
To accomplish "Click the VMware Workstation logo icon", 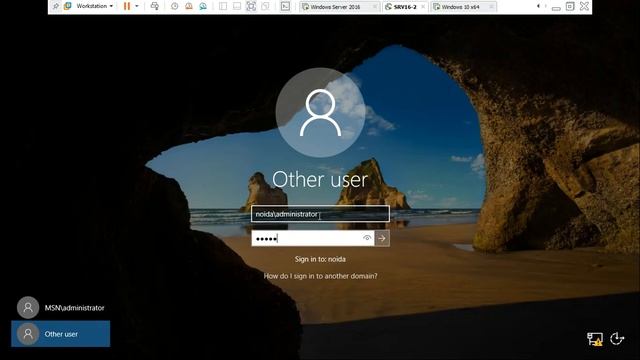I will coord(68,6).
